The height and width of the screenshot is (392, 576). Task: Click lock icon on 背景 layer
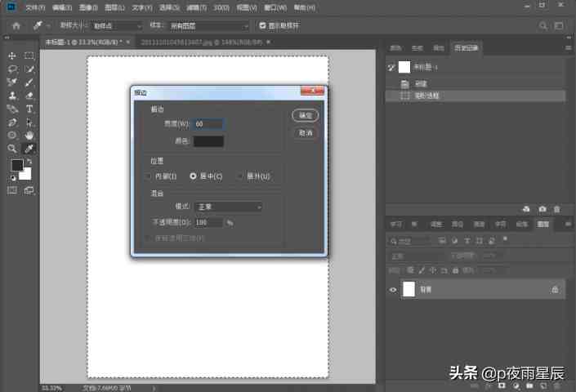tap(555, 290)
